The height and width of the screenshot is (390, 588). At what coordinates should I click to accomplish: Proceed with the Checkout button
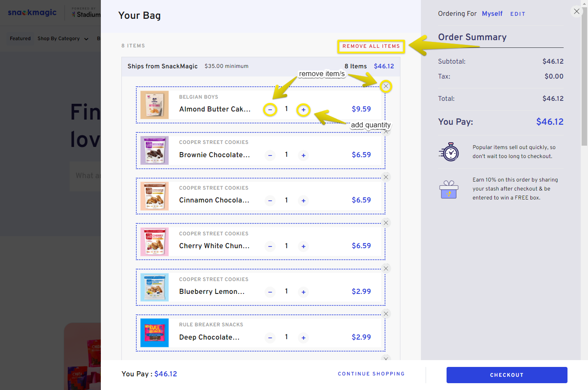(x=507, y=375)
